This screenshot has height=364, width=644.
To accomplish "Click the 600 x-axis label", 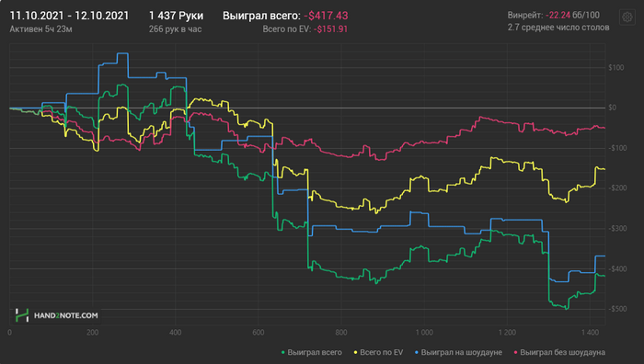I will click(259, 333).
